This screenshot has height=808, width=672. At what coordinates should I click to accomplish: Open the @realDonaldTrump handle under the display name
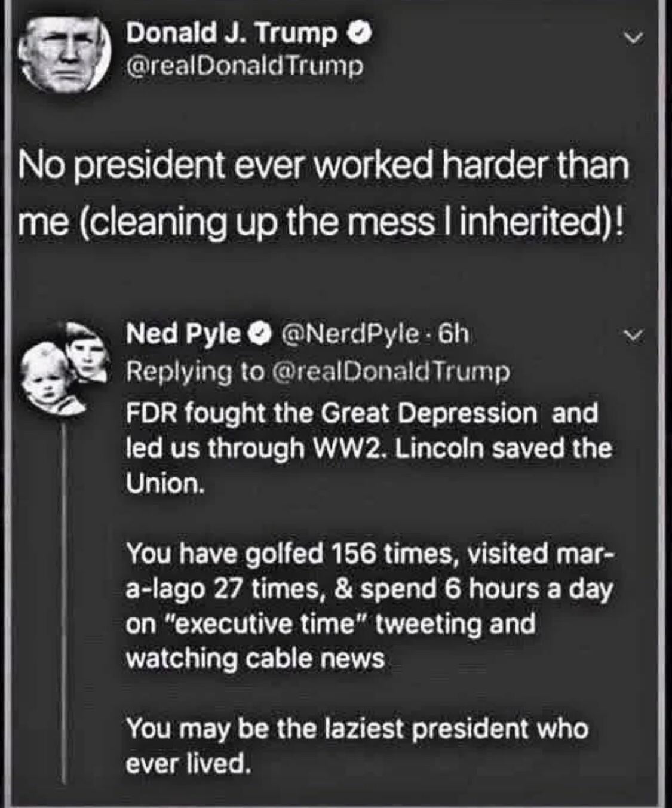coord(244,66)
